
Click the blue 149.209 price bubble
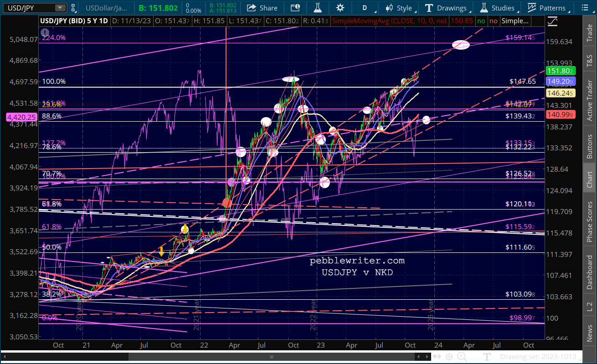(561, 81)
